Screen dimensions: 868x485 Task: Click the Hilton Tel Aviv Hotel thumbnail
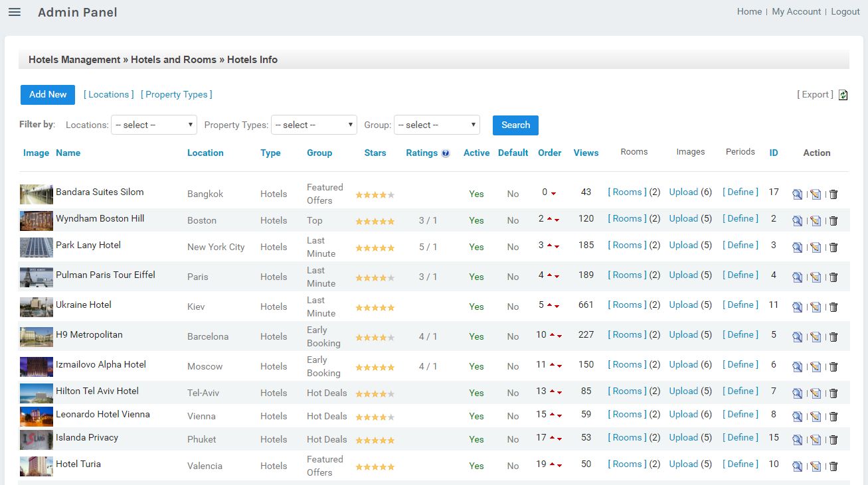point(37,393)
